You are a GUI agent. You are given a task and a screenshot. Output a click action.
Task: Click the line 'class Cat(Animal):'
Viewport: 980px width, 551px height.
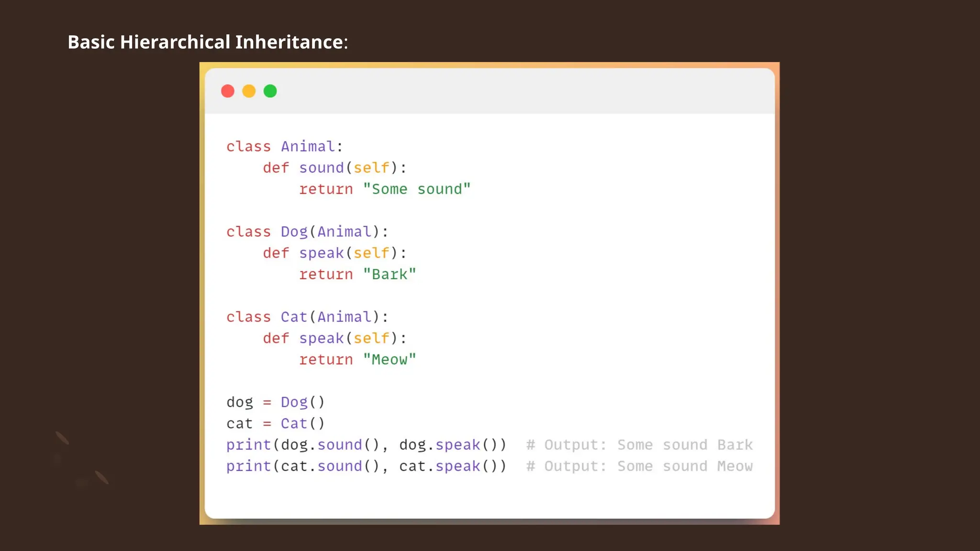[307, 317]
